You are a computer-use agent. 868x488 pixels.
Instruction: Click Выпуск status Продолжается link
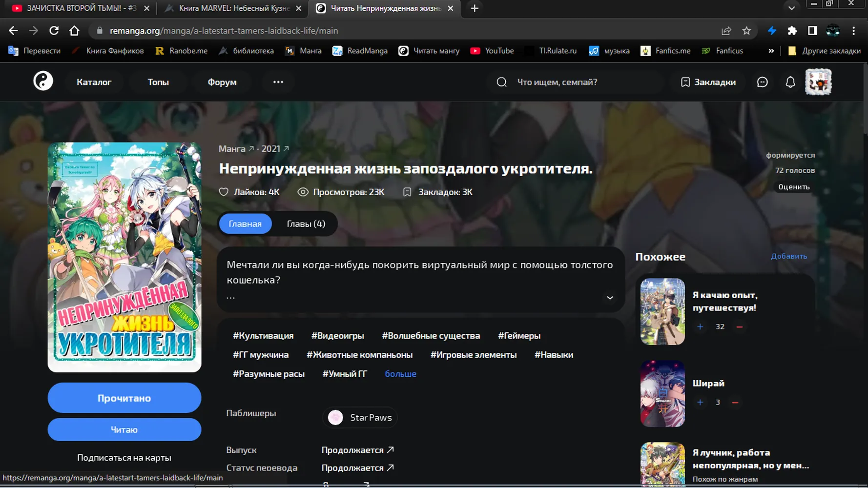click(357, 450)
